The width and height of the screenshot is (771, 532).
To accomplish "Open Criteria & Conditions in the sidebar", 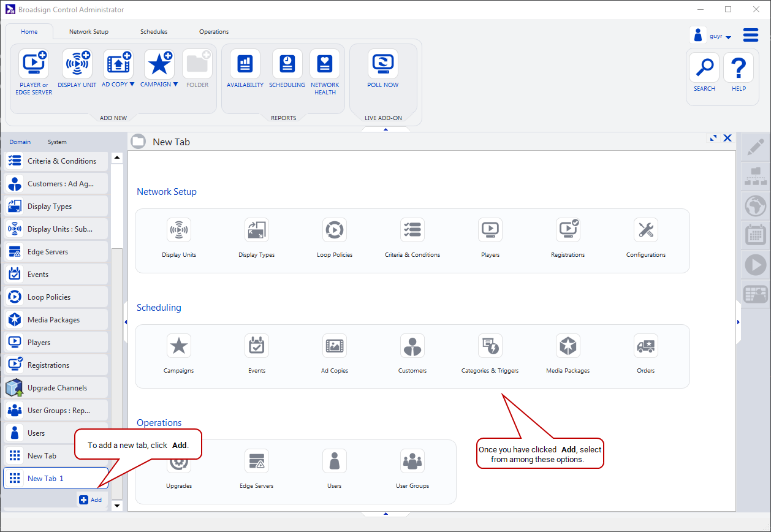I will coord(56,161).
